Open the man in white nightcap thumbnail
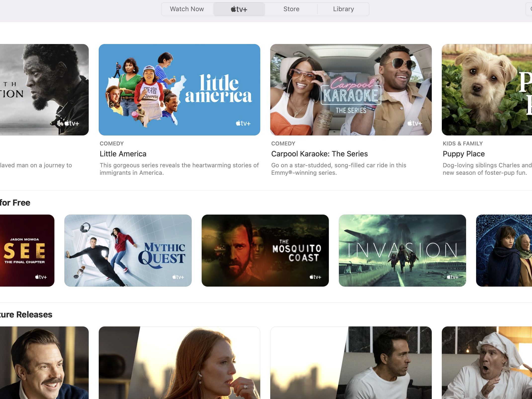The image size is (532, 399). [487, 363]
